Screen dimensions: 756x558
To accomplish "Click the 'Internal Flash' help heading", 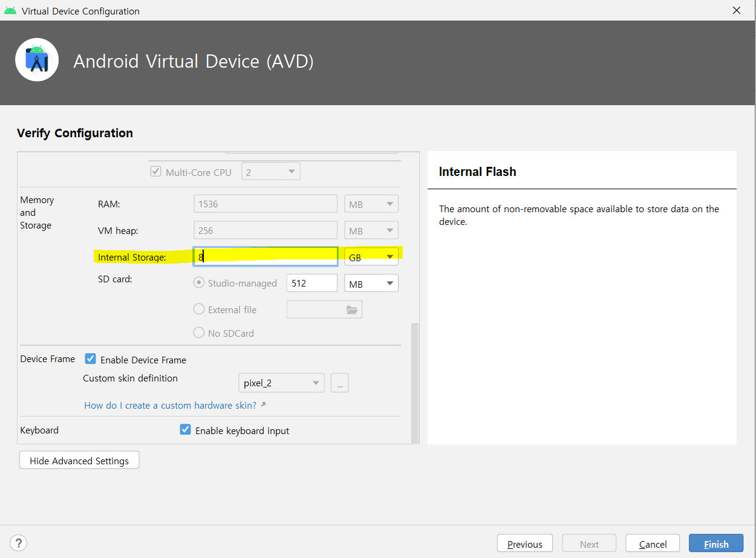I will pyautogui.click(x=478, y=172).
